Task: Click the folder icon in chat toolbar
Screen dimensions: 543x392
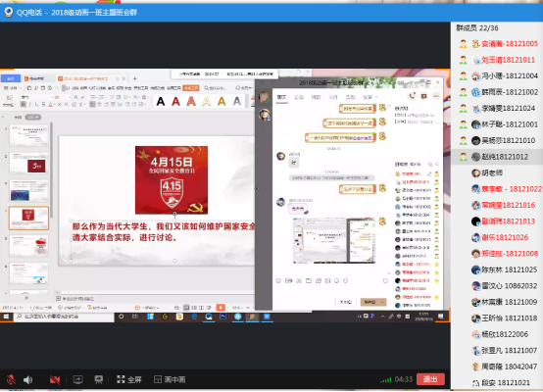Action: [x=309, y=280]
